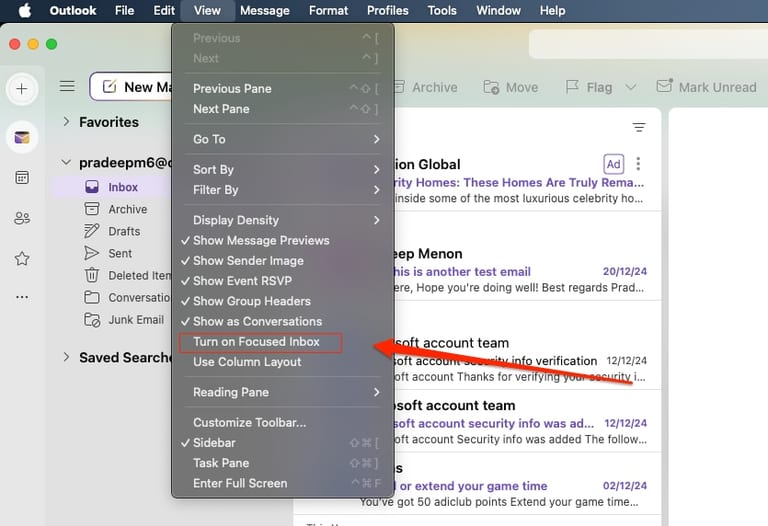
Task: Open the Celebrity Homes ad message
Action: pos(526,181)
